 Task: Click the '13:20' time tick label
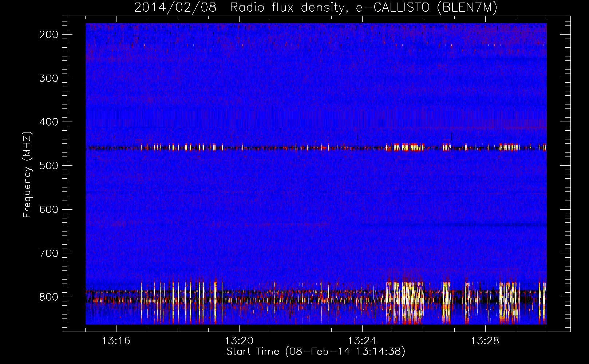[239, 341]
